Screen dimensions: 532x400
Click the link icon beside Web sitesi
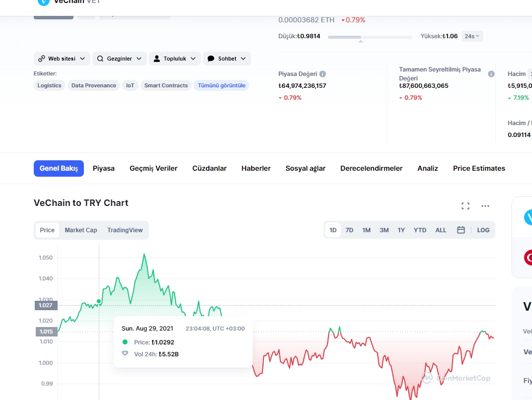(42, 59)
